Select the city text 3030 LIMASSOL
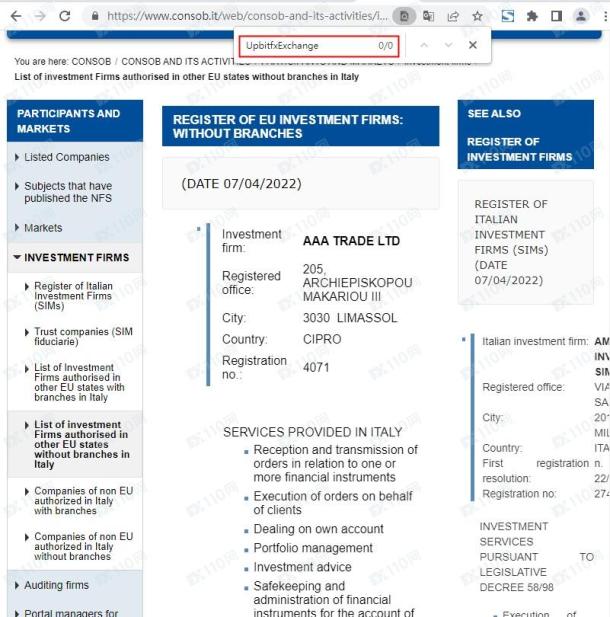Viewport: 610px width, 617px height. tap(350, 318)
